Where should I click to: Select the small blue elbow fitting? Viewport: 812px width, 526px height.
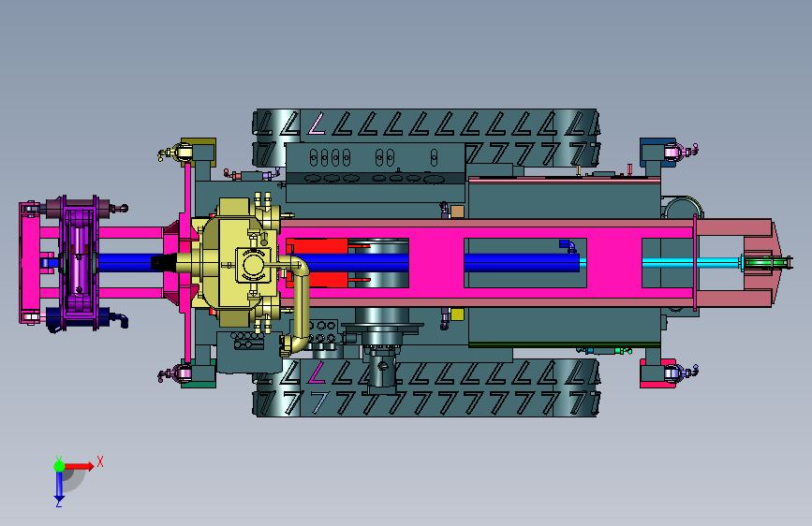[568, 246]
